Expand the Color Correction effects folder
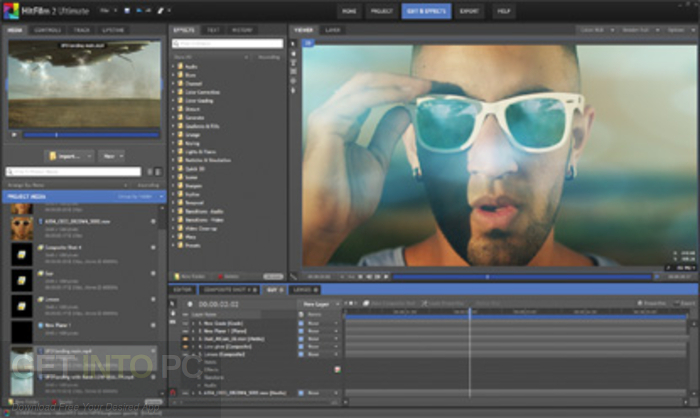The image size is (700, 418). click(173, 92)
